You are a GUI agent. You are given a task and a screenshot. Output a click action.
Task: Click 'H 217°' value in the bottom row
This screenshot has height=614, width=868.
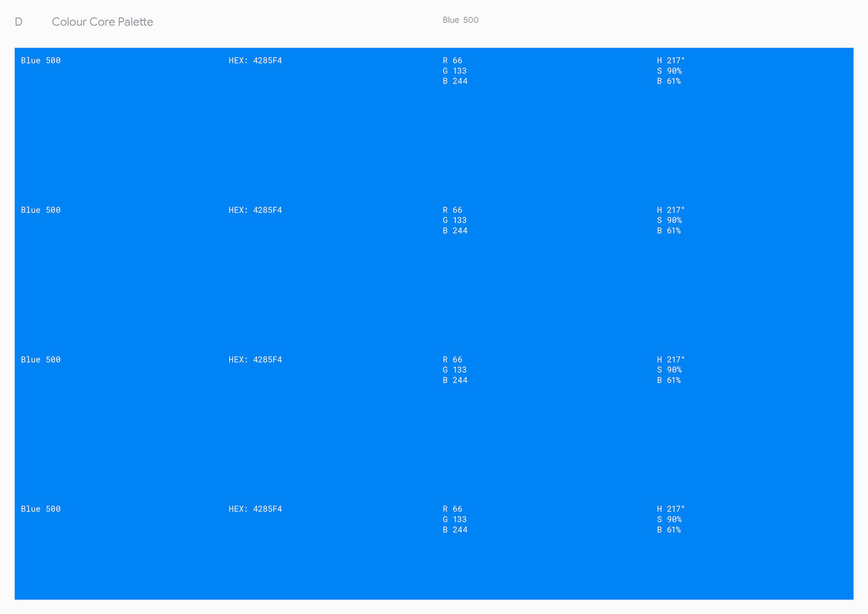point(670,509)
